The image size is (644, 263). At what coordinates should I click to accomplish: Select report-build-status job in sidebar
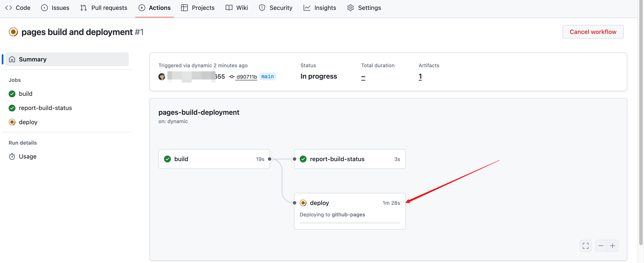coord(45,108)
